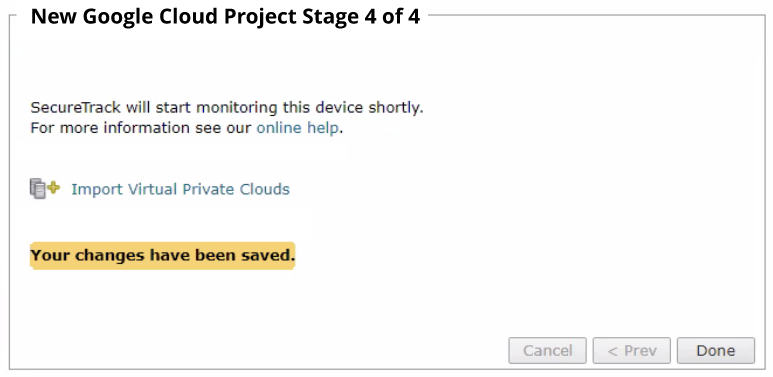The width and height of the screenshot is (773, 377).
Task: Click 'Google Cloud Project' in the wizard title
Action: (x=187, y=17)
